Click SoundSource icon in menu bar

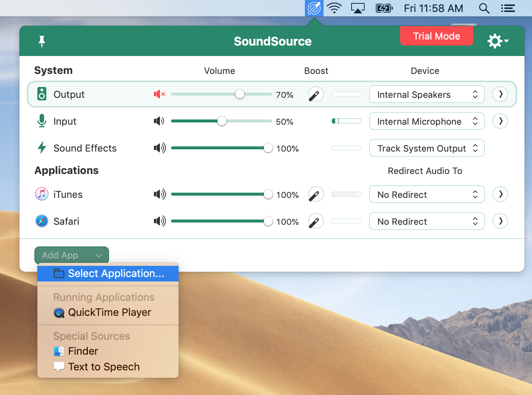click(314, 8)
